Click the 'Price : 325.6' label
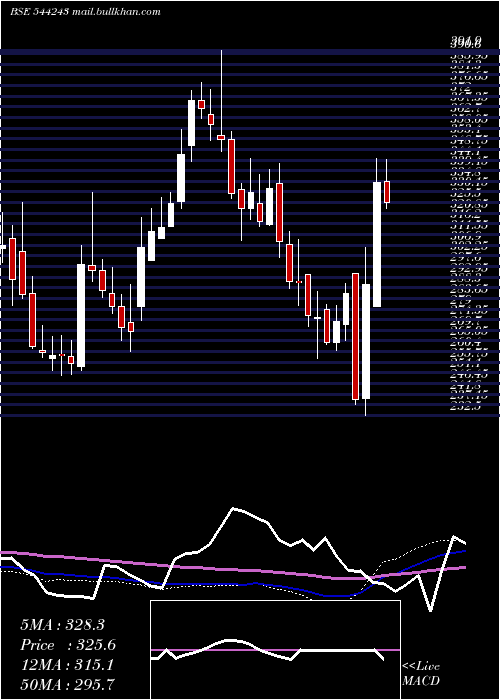This screenshot has width=500, height=700. pyautogui.click(x=68, y=645)
